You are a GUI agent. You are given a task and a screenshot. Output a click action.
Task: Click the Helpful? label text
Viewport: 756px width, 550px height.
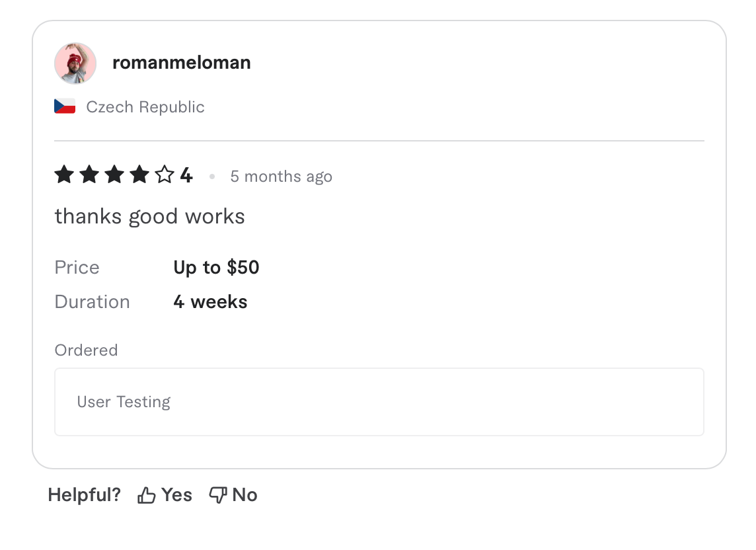click(x=84, y=494)
